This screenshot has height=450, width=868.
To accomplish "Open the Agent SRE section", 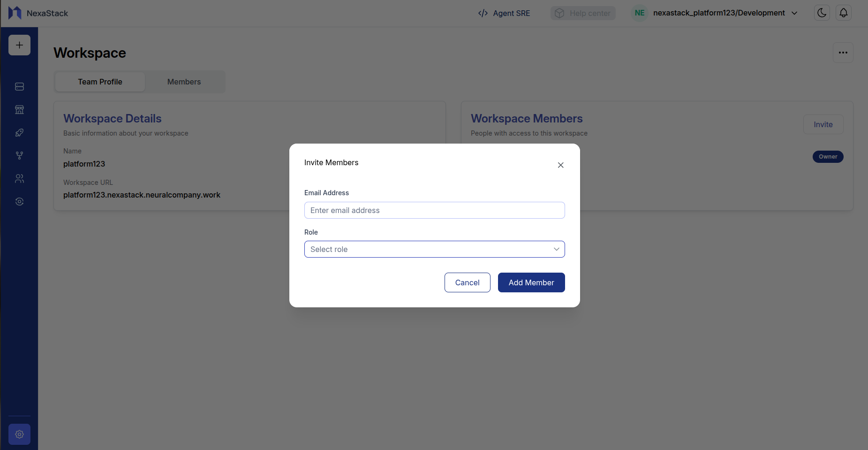I will [x=504, y=13].
